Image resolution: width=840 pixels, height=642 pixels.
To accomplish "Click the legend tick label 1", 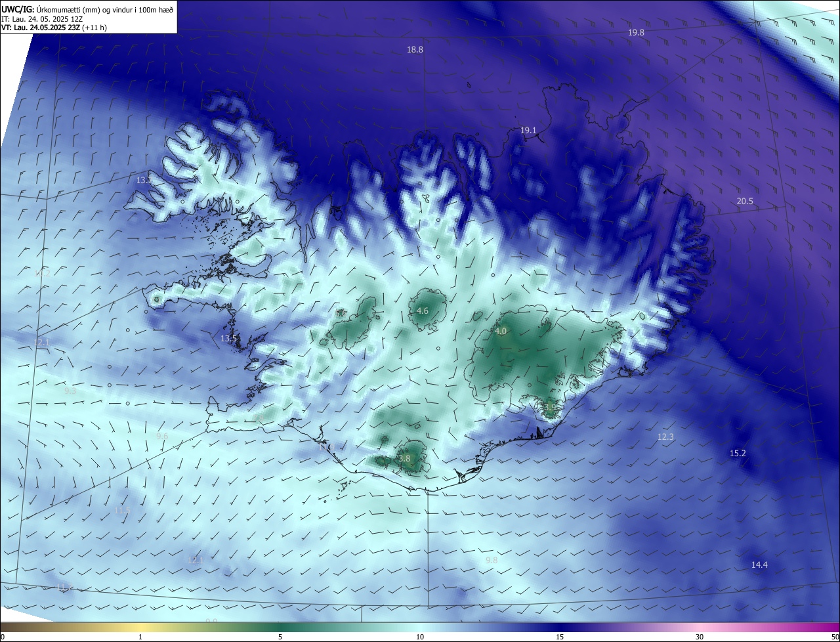I will tap(140, 637).
